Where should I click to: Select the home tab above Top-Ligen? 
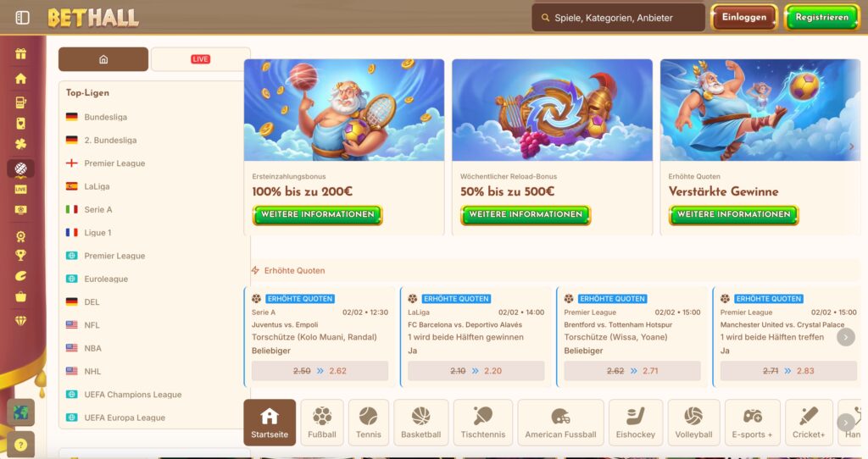point(103,59)
